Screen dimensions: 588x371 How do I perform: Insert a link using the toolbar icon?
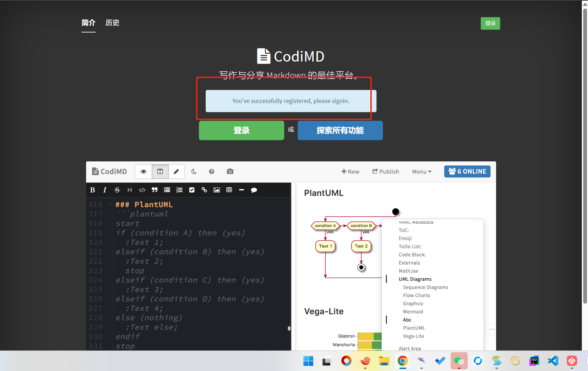point(204,190)
